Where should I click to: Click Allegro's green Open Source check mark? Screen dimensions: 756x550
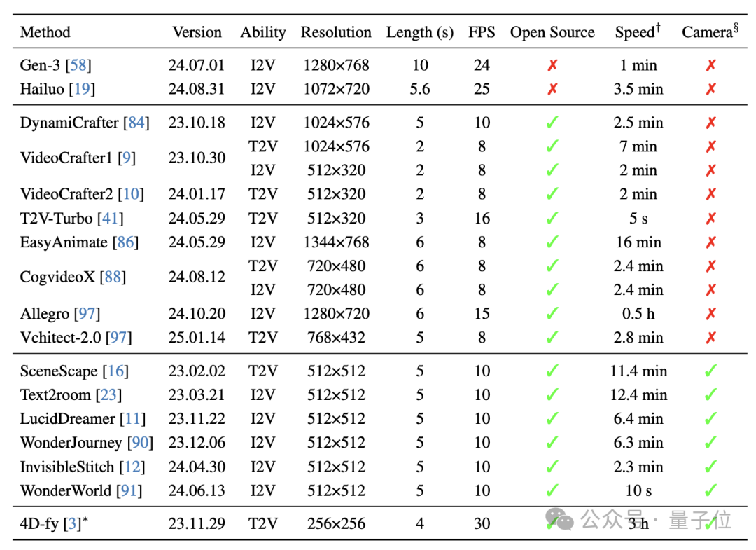tap(552, 313)
